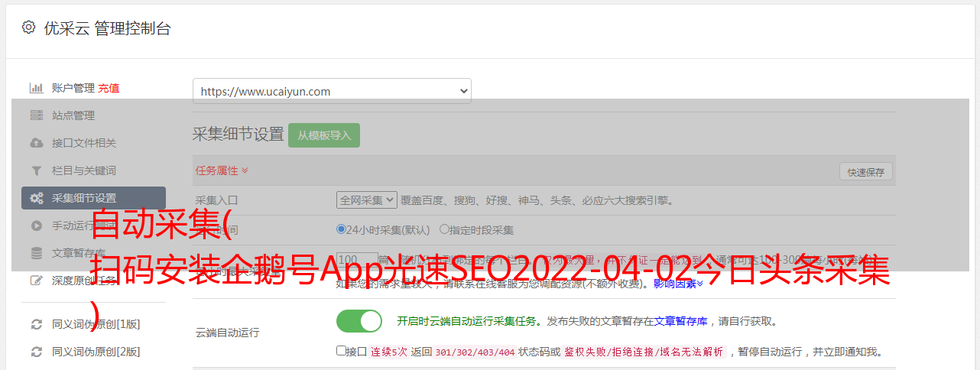The width and height of the screenshot is (980, 370).
Task: Click the gear icon beside 优采云 管理控制台
Action: tap(28, 28)
